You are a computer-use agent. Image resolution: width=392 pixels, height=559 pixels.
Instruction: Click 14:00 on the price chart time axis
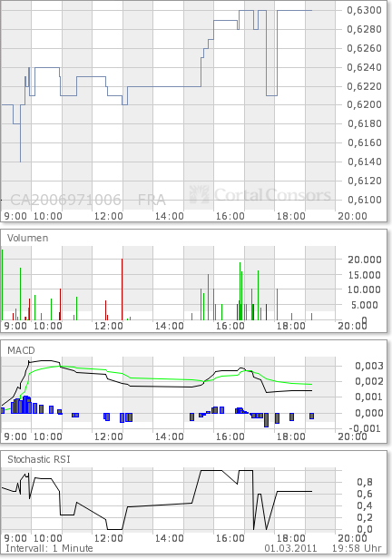point(170,216)
